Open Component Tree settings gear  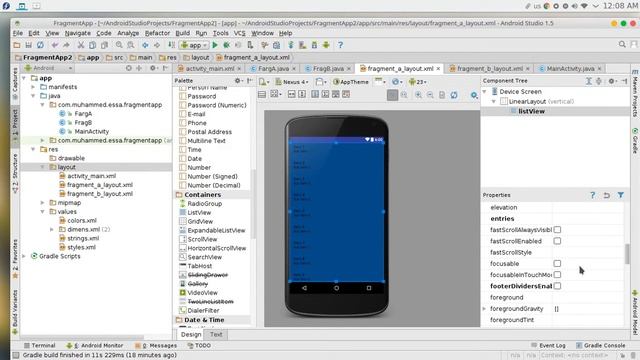(x=612, y=81)
